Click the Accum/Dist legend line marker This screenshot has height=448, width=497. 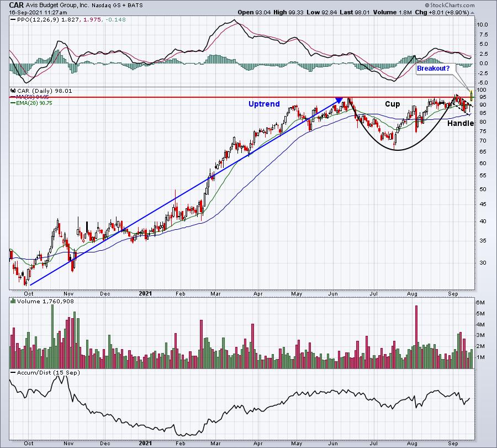click(x=13, y=372)
